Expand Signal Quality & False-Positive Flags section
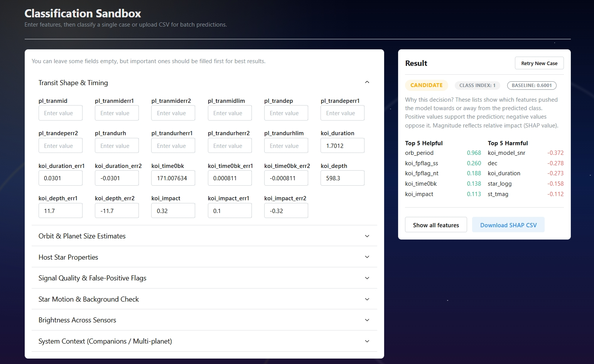 pyautogui.click(x=204, y=278)
